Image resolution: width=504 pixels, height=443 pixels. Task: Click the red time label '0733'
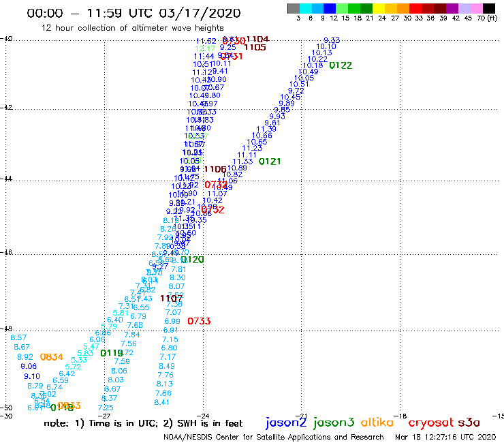tap(199, 321)
